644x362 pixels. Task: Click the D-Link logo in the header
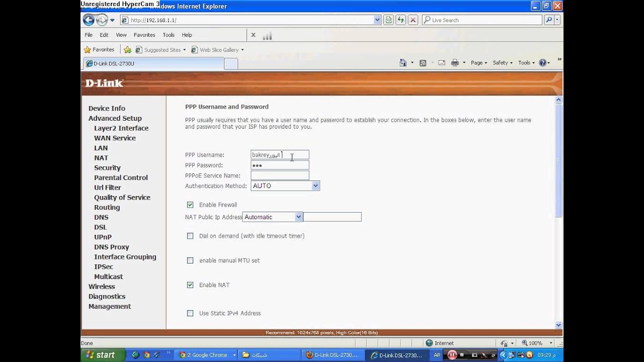tap(104, 83)
